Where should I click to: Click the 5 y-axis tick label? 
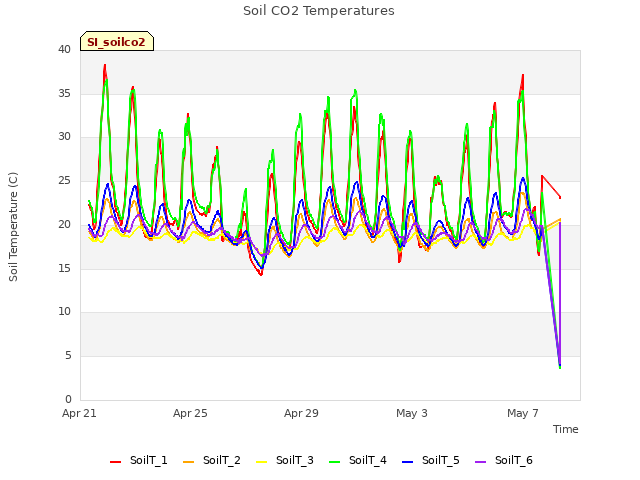pyautogui.click(x=68, y=356)
